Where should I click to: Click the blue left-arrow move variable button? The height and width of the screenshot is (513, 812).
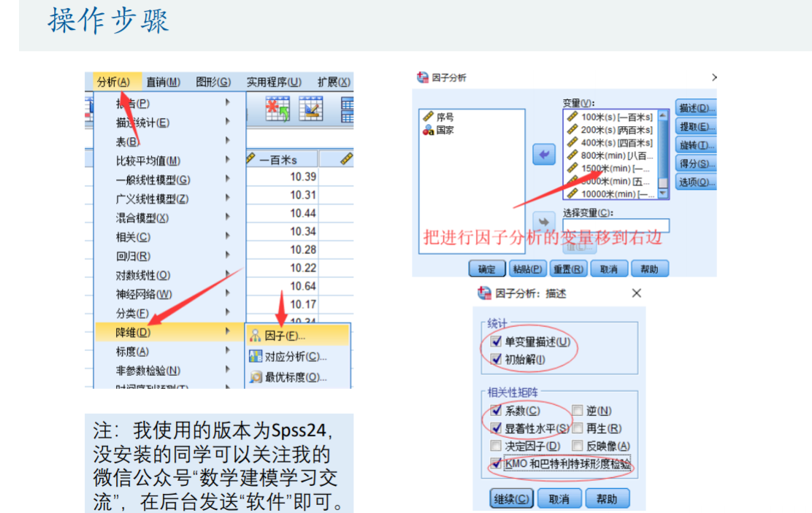pyautogui.click(x=544, y=154)
